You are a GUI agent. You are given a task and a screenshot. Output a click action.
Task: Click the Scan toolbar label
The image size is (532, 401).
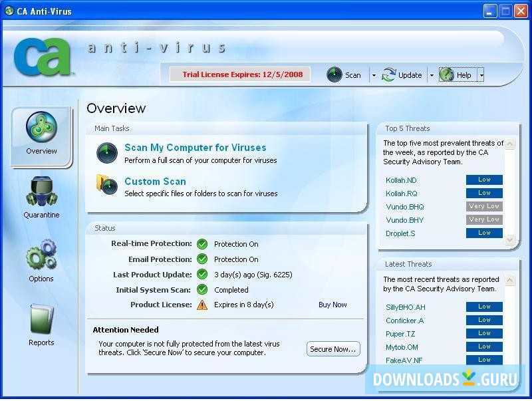(x=353, y=75)
